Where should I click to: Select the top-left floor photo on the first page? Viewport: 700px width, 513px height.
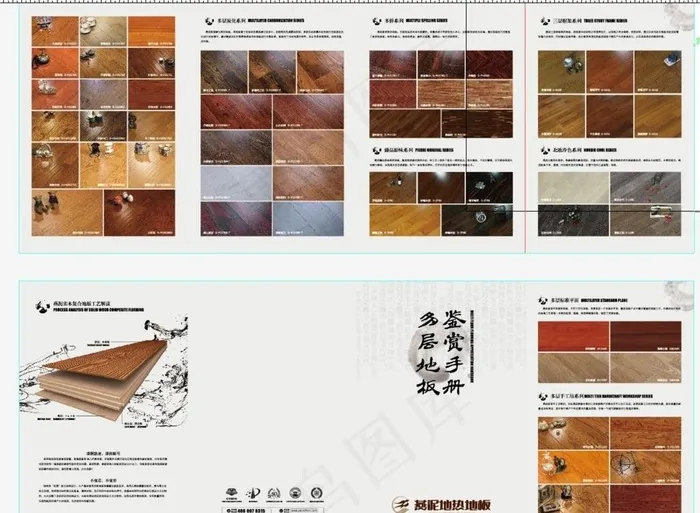[54, 32]
